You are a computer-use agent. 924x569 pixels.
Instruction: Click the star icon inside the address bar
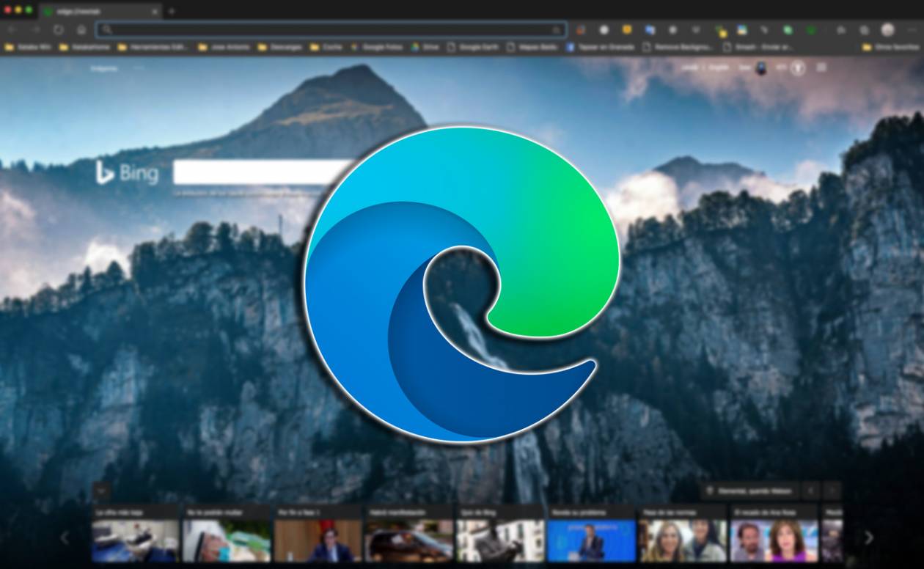pos(556,30)
